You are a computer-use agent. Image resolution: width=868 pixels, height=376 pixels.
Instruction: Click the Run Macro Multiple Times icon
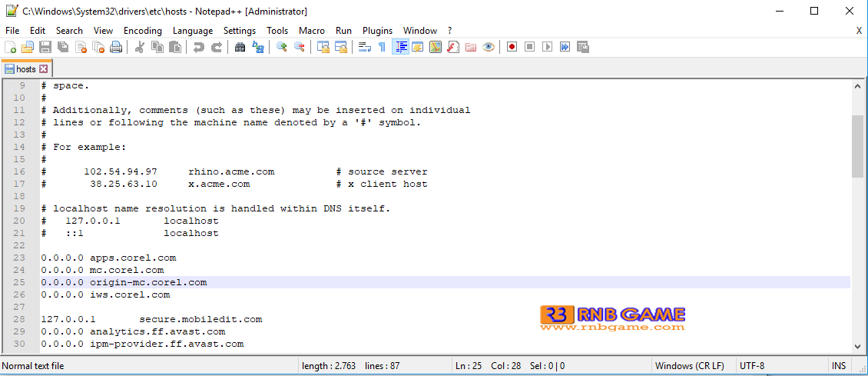point(565,47)
